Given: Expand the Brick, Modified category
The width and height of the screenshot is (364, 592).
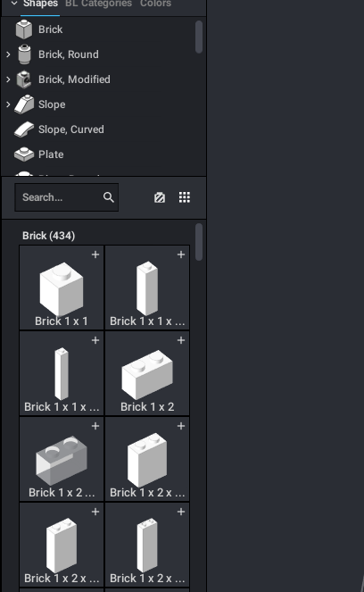Looking at the screenshot, I should 8,79.
